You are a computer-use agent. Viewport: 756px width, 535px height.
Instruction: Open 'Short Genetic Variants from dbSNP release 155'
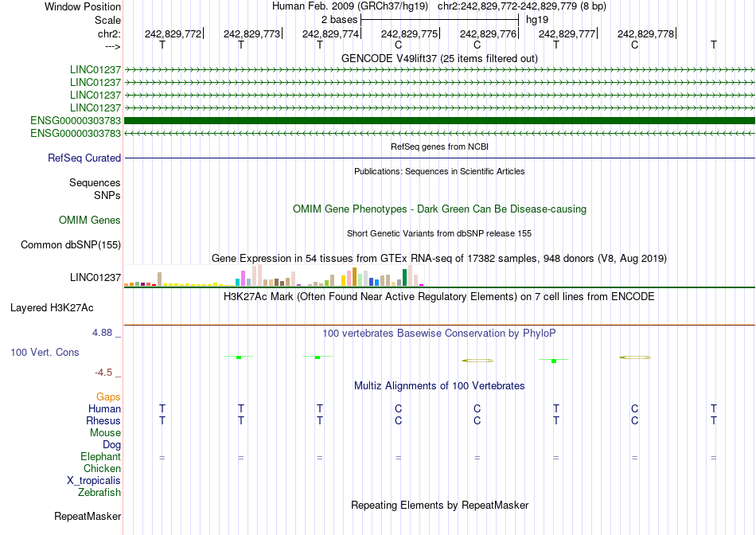click(439, 233)
